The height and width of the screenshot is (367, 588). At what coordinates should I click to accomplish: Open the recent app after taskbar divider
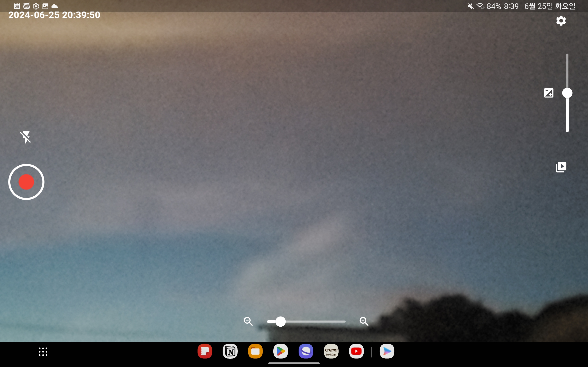coord(387,351)
